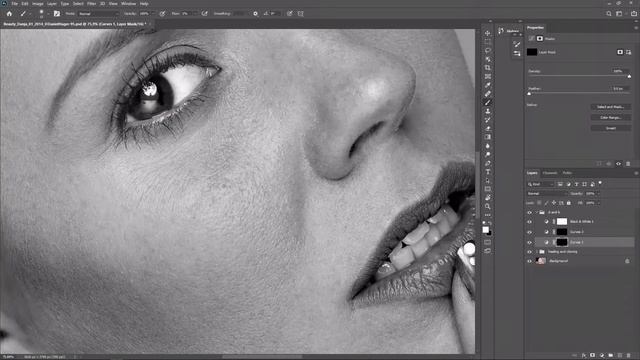
Task: Open the brush Opacity dropdown in options bar
Action: click(153, 13)
